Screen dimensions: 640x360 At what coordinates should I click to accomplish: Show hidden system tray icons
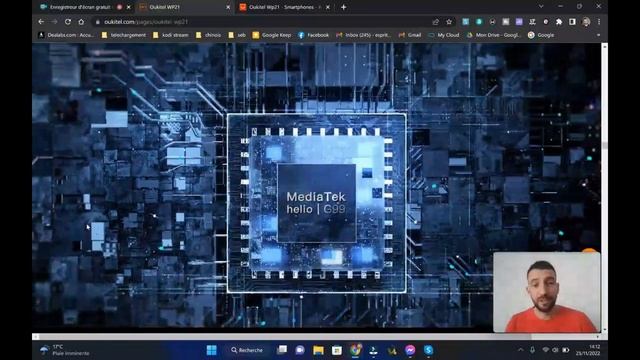(520, 350)
